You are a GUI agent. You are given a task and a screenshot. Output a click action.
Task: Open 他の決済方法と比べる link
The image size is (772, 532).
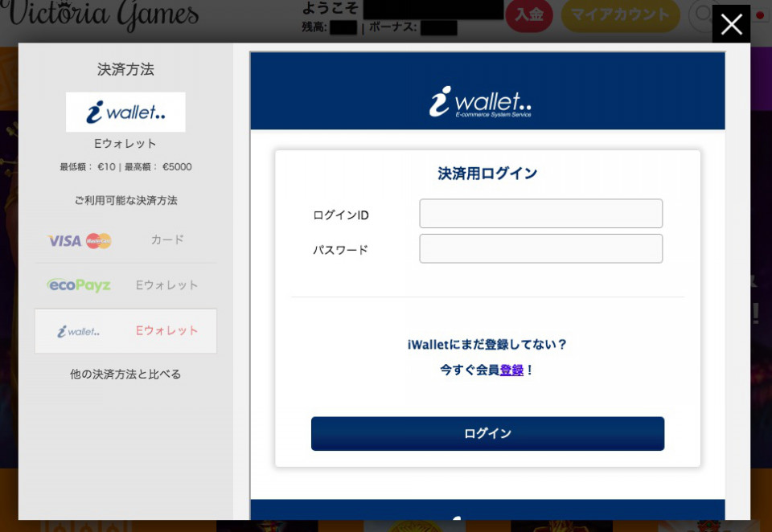click(125, 374)
